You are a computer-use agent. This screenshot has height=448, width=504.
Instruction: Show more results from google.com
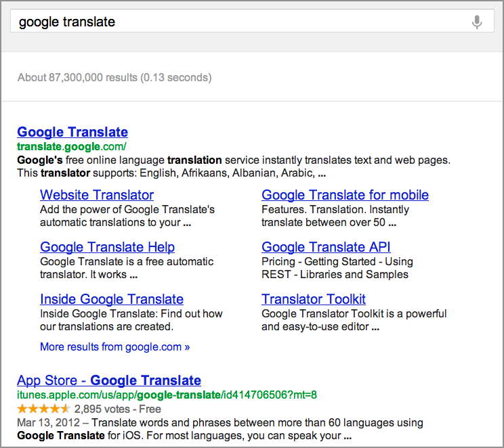point(114,347)
